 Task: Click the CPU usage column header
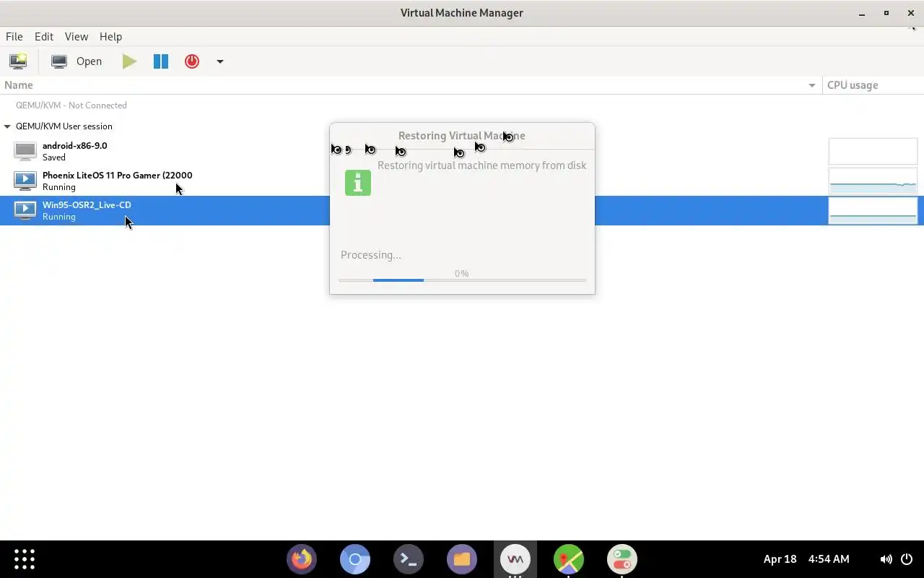tap(873, 85)
